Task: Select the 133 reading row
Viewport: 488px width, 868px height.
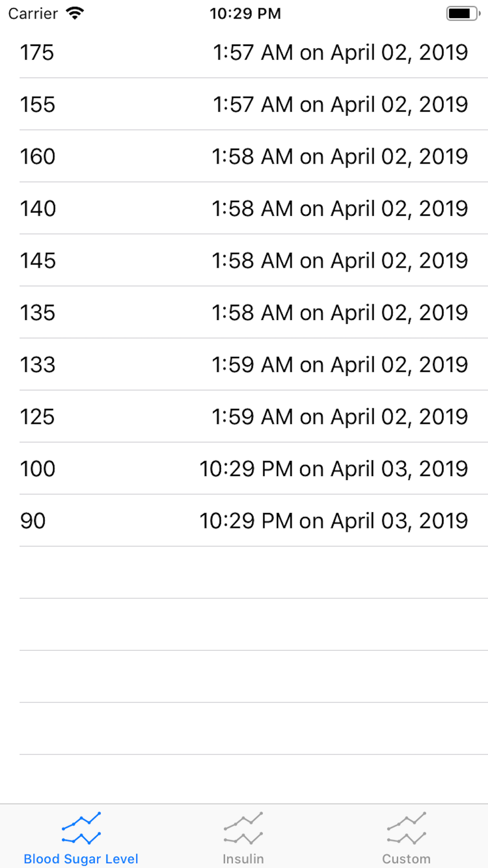Action: coord(244,365)
